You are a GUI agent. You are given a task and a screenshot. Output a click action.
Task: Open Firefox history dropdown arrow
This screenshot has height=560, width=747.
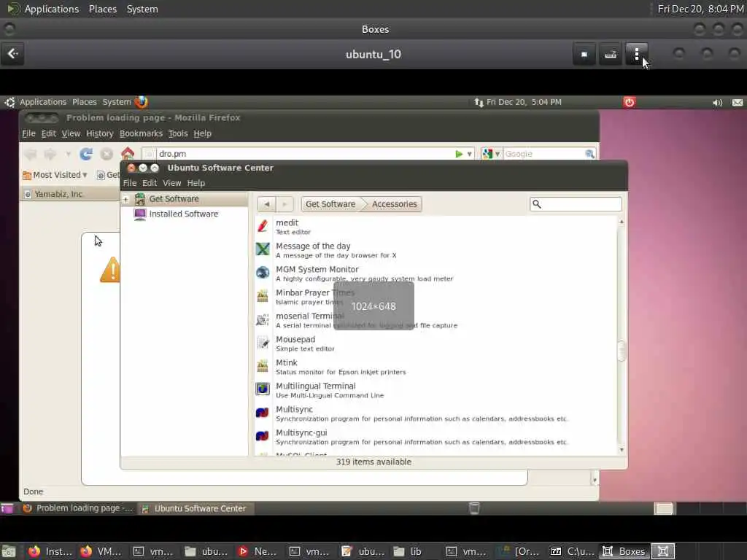68,154
